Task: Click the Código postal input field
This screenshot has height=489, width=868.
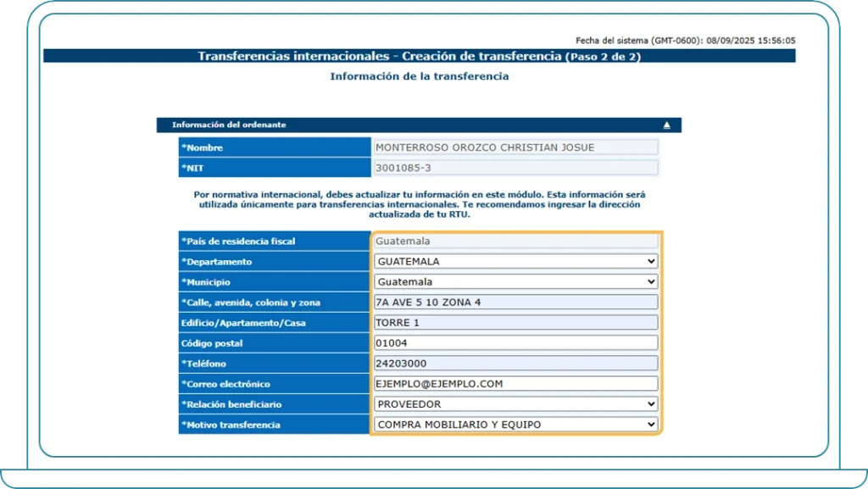Action: pos(515,343)
